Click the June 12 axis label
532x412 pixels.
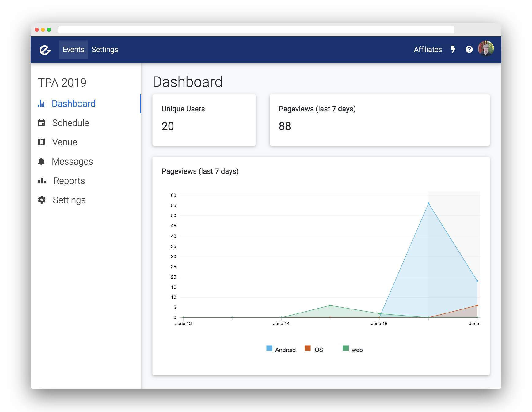click(x=183, y=324)
